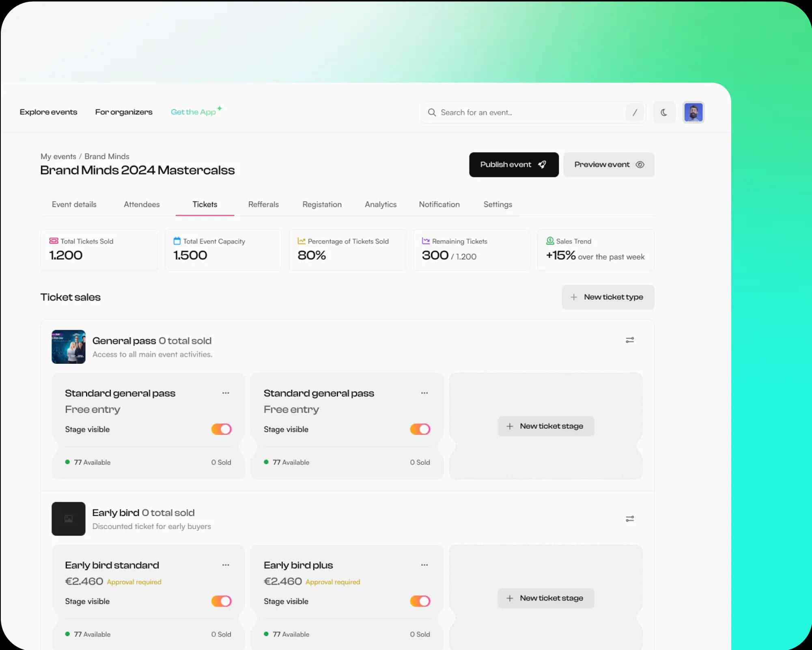Click Free entry on first Standard general pass

(93, 409)
